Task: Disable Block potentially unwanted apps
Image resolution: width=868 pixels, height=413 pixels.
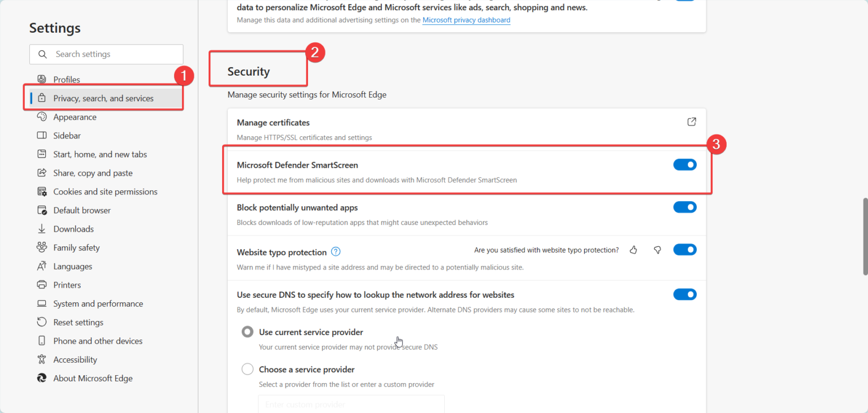Action: click(685, 207)
